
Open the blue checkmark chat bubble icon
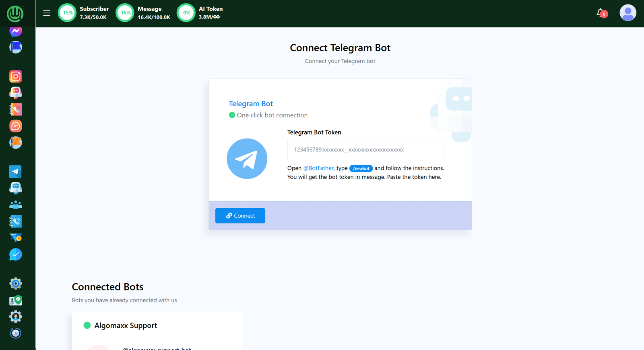[16, 254]
